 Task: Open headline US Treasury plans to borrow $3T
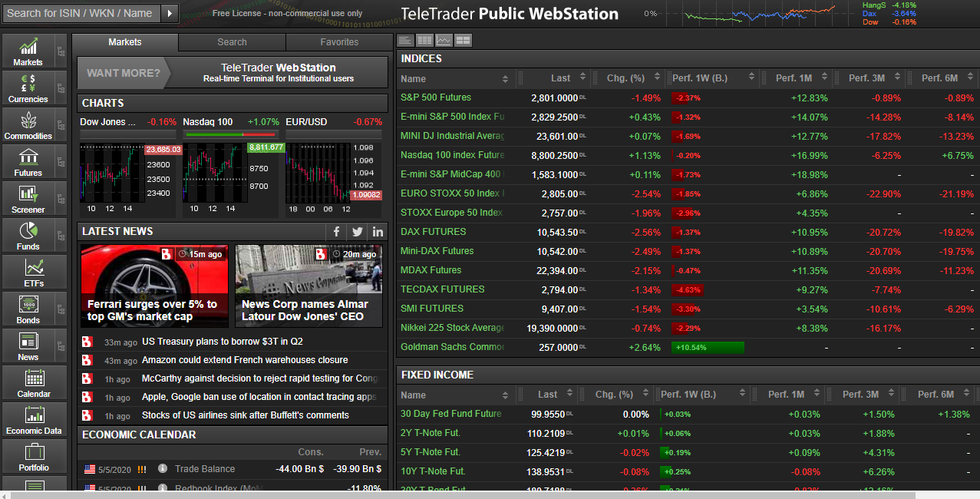click(x=223, y=342)
